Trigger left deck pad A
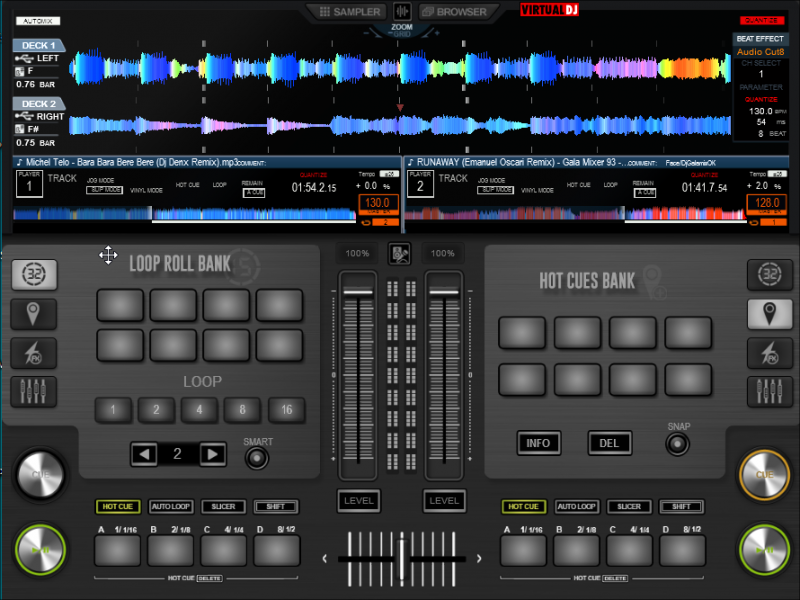The width and height of the screenshot is (800, 600). click(x=118, y=551)
